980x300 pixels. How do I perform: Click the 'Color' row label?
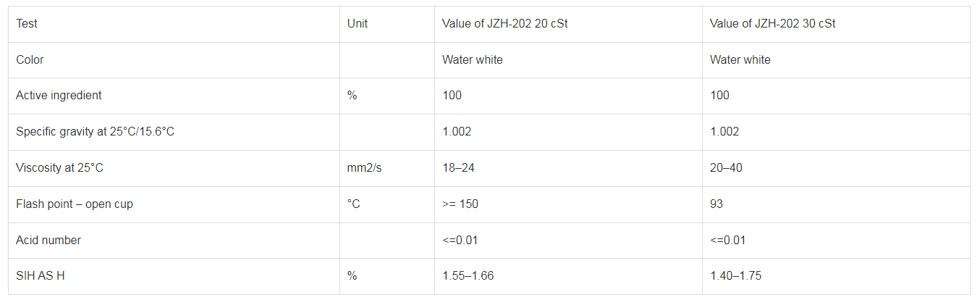pyautogui.click(x=30, y=60)
